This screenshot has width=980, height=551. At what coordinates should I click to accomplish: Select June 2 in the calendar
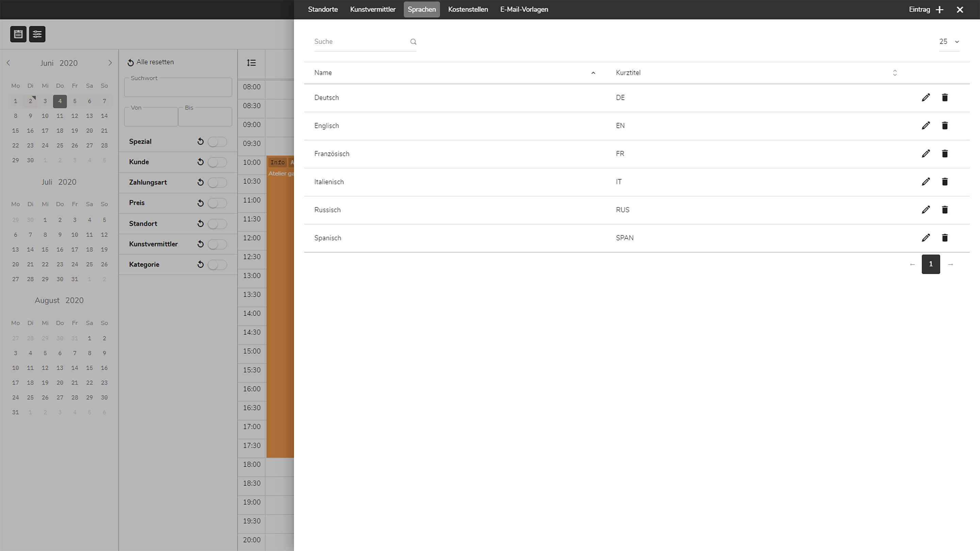pos(30,102)
